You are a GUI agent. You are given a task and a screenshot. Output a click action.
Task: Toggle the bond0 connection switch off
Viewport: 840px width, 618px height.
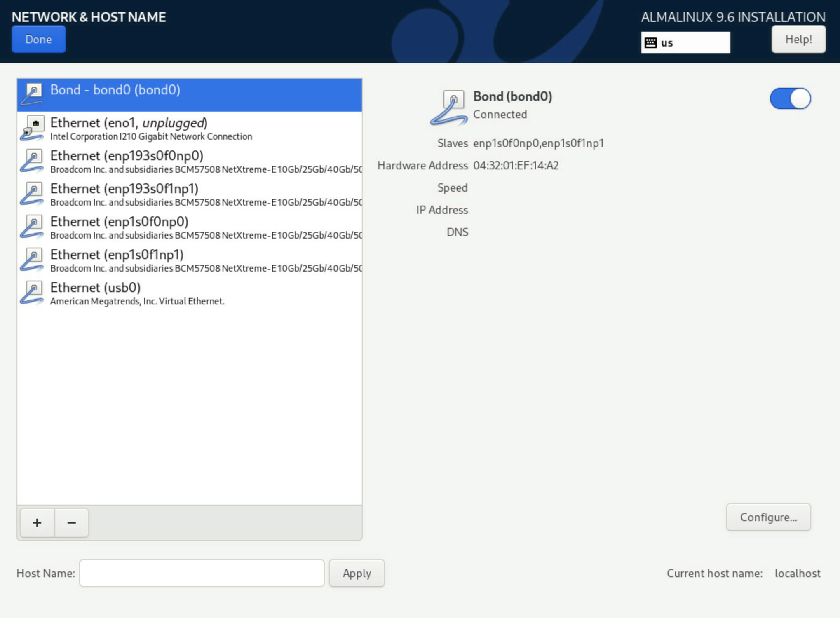pyautogui.click(x=790, y=99)
